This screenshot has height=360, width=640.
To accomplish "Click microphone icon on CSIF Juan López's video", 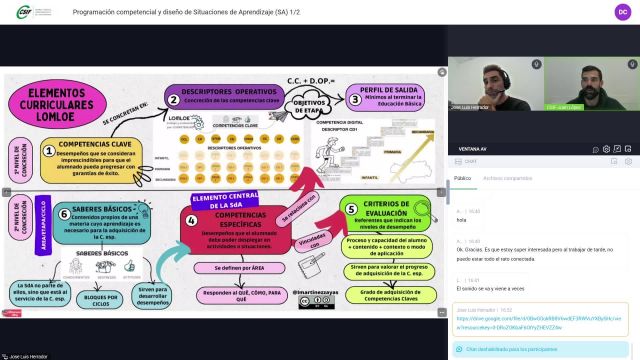I will tap(632, 64).
